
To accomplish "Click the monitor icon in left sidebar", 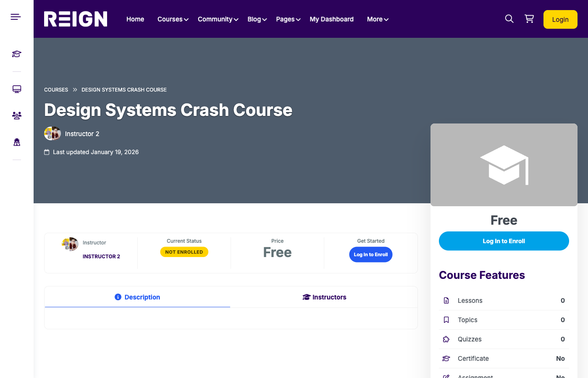I will [16, 89].
